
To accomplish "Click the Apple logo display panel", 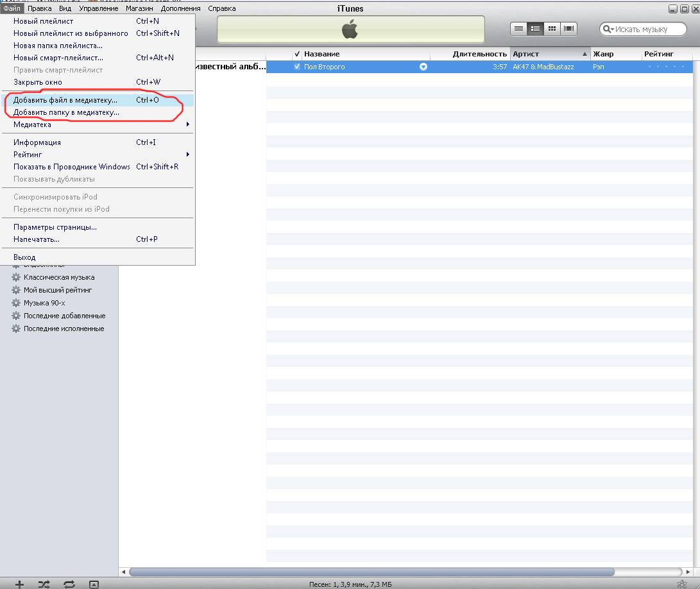I will point(350,30).
